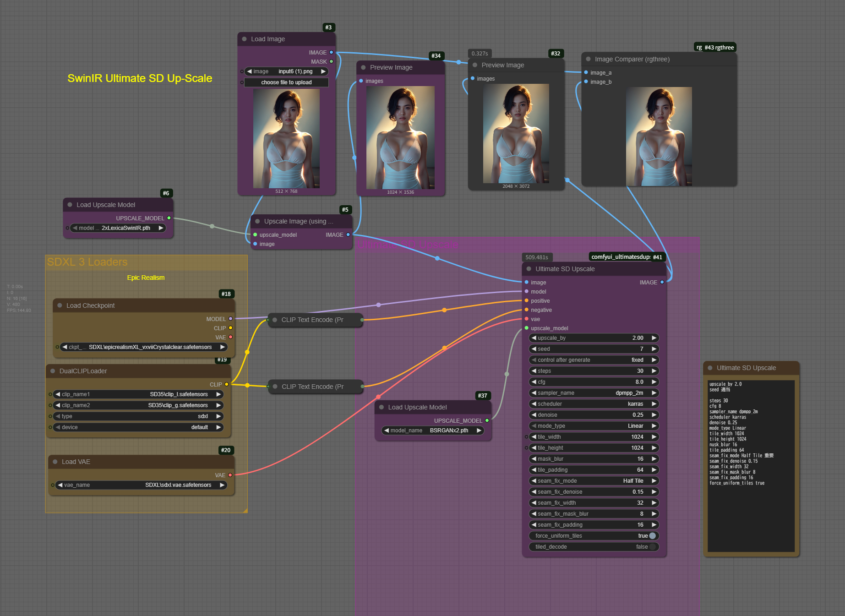This screenshot has width=845, height=616.
Task: Click the image_b input port on Image Comparer
Action: [x=586, y=82]
